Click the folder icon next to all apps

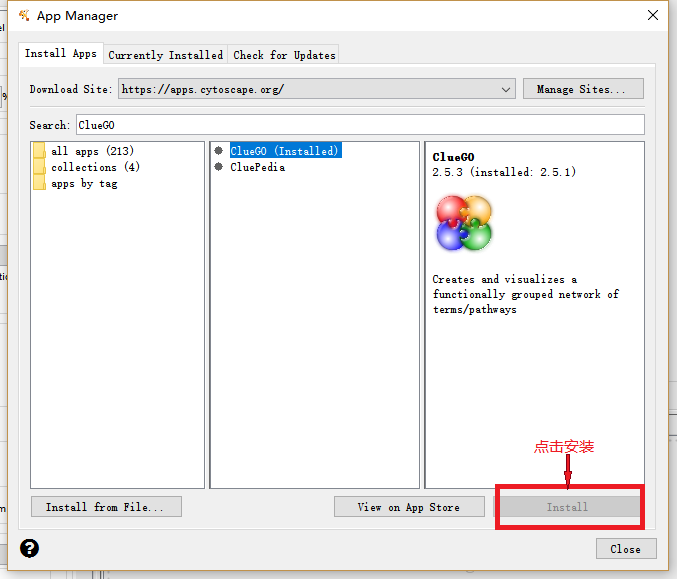tap(39, 151)
